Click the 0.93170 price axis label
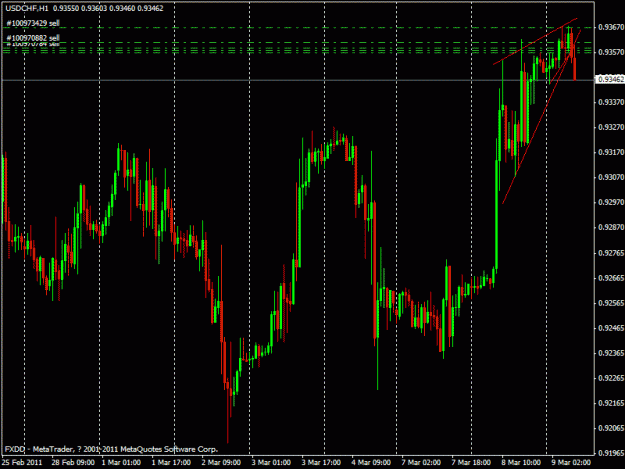This screenshot has height=469, width=625. pos(611,152)
